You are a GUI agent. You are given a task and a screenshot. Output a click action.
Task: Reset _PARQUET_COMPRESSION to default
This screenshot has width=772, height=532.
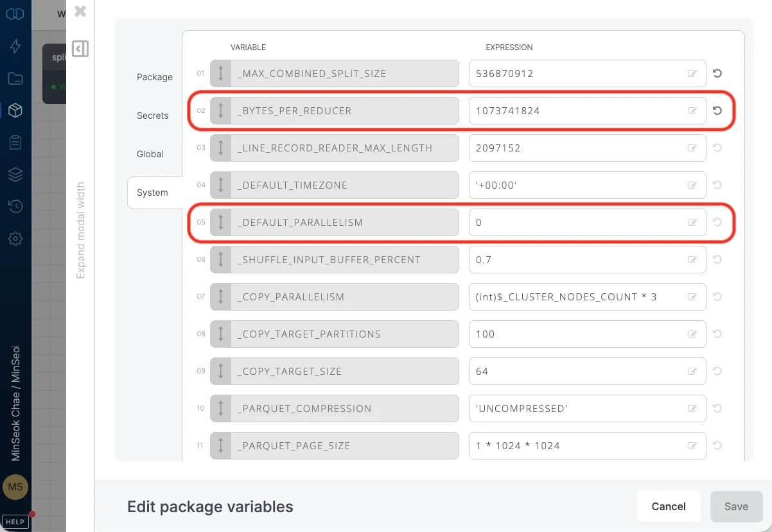coord(717,408)
